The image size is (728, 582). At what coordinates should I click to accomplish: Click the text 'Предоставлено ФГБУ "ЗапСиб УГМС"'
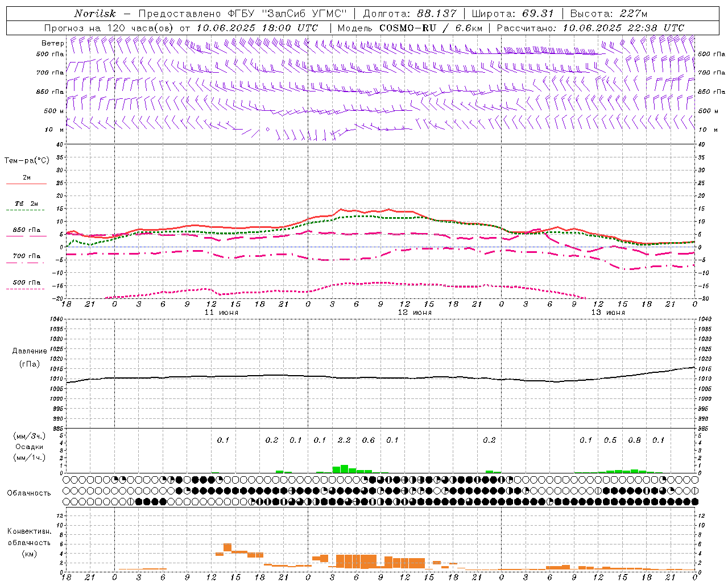pos(242,14)
